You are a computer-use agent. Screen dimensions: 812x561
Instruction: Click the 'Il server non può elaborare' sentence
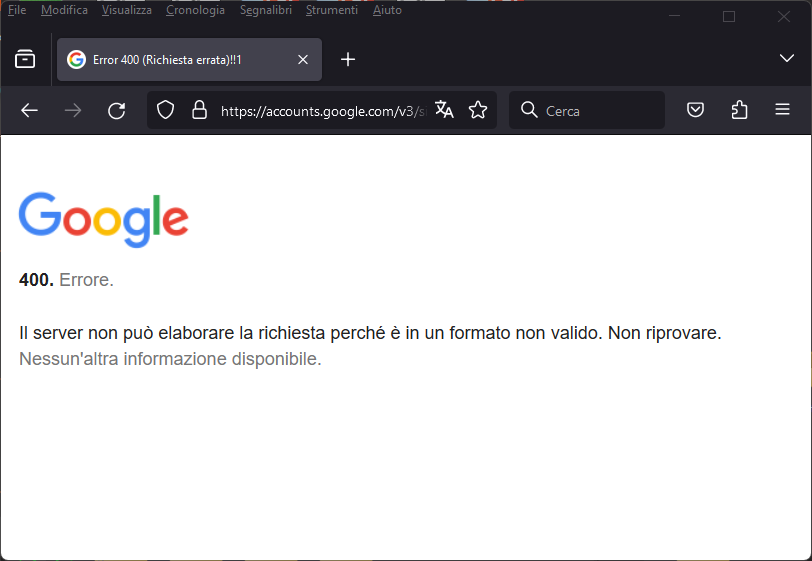tap(370, 333)
